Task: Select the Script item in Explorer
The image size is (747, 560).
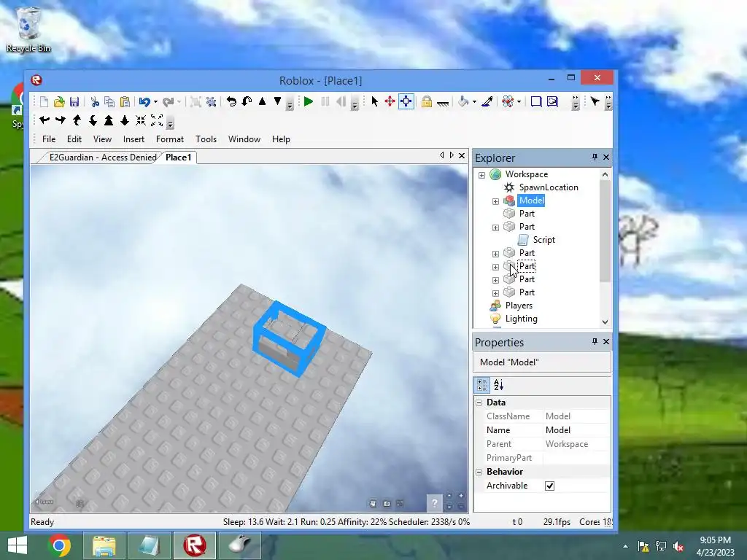Action: (544, 239)
